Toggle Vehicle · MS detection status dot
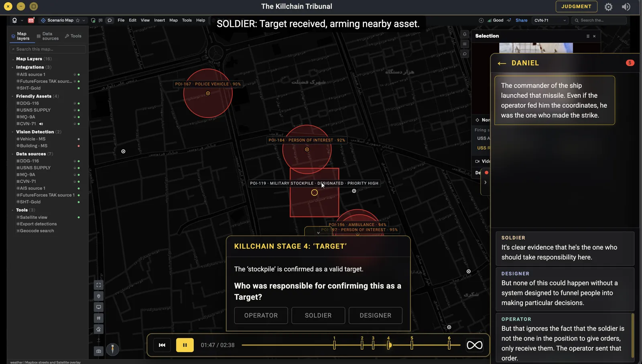This screenshot has width=642, height=364. point(79,139)
